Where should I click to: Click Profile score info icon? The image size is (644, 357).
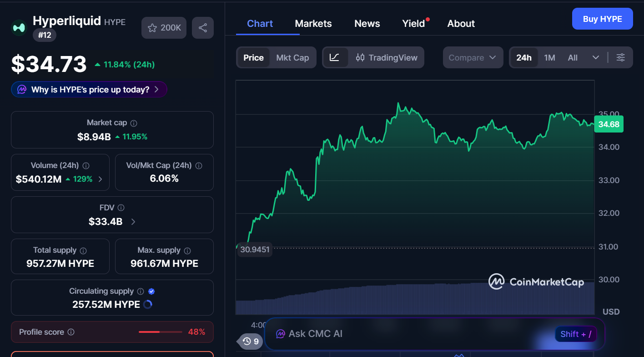click(71, 332)
